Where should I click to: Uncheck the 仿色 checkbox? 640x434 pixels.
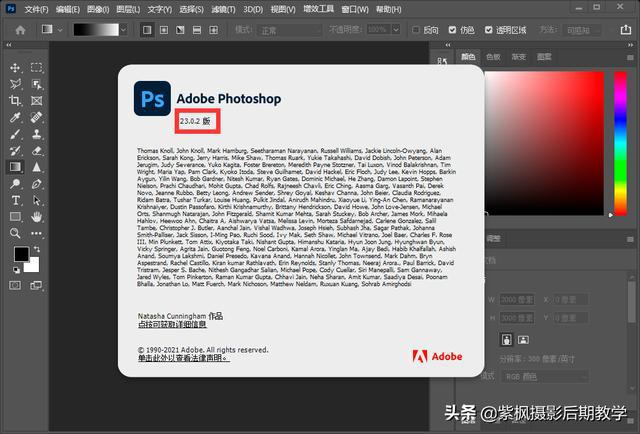tap(452, 30)
